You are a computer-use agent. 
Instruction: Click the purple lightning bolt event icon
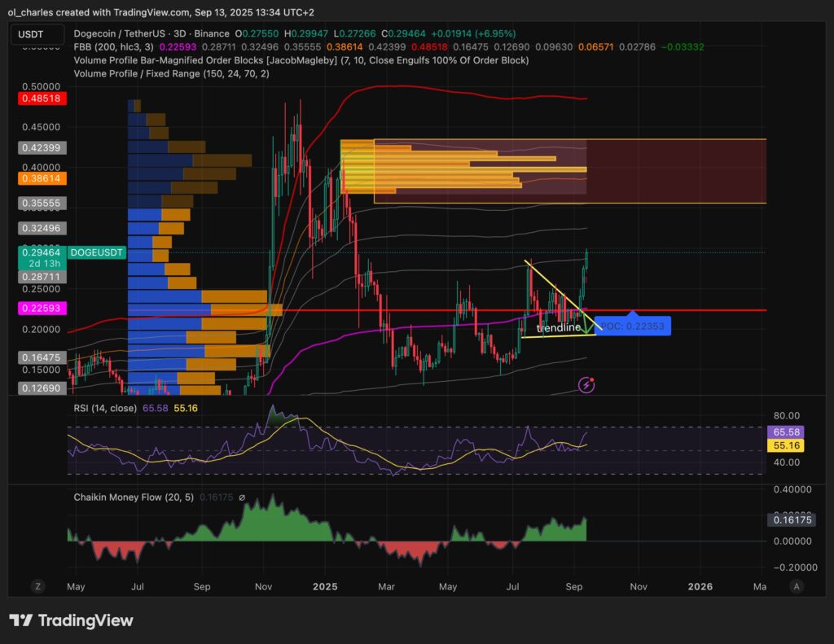pos(586,383)
